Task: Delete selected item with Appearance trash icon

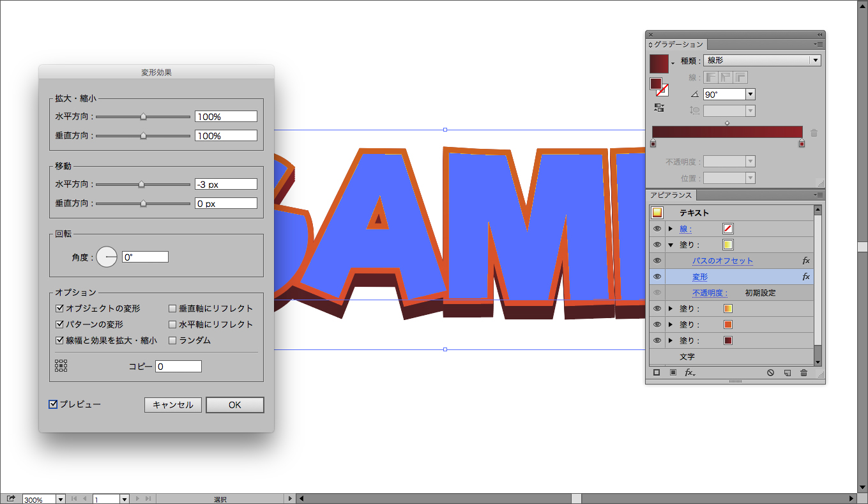Action: [x=803, y=372]
